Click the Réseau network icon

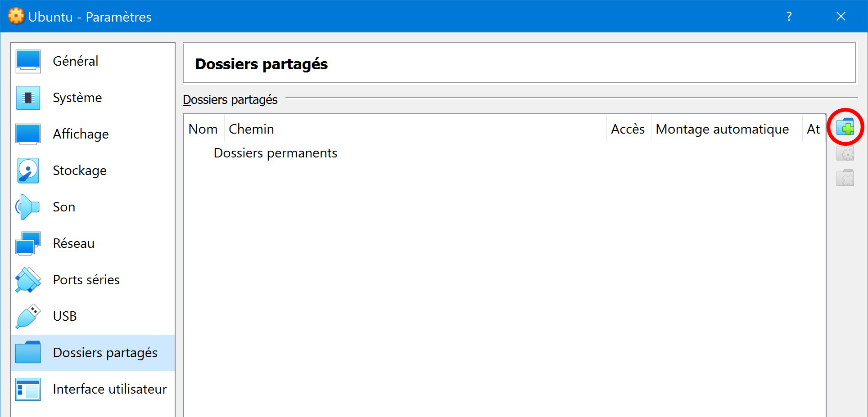[28, 243]
